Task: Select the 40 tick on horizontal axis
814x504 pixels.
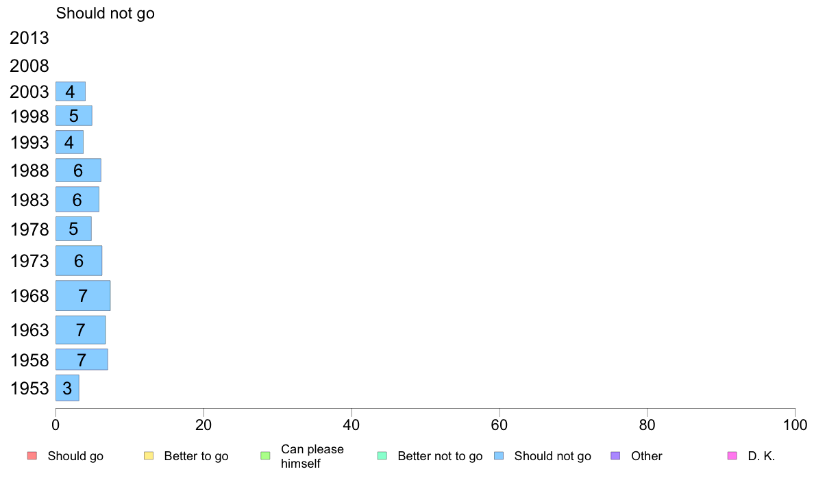Action: coord(351,425)
